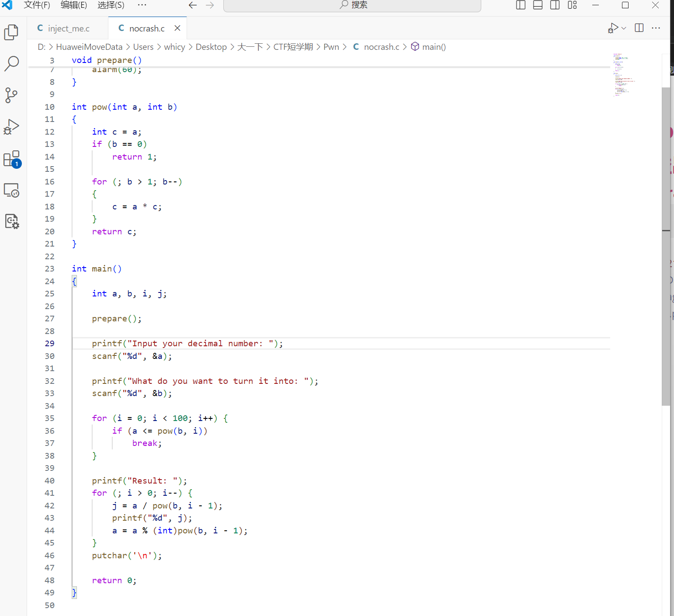Go back with the left arrow

point(193,5)
